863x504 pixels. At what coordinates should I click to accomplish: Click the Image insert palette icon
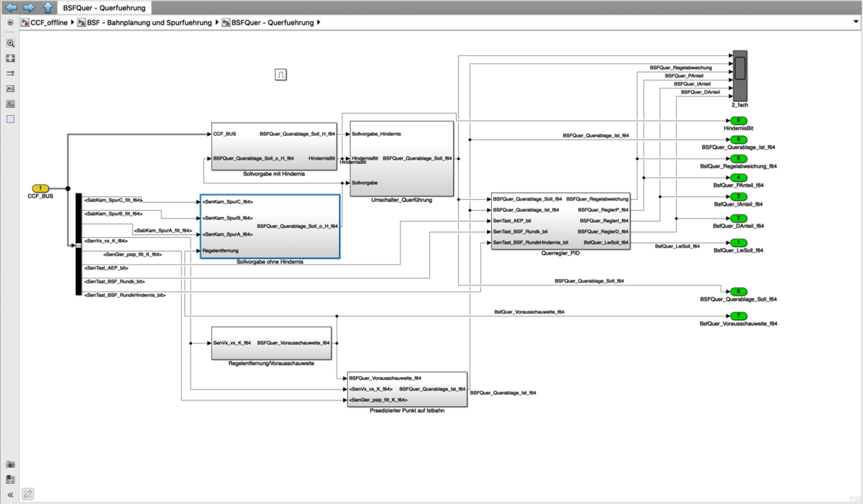[10, 104]
